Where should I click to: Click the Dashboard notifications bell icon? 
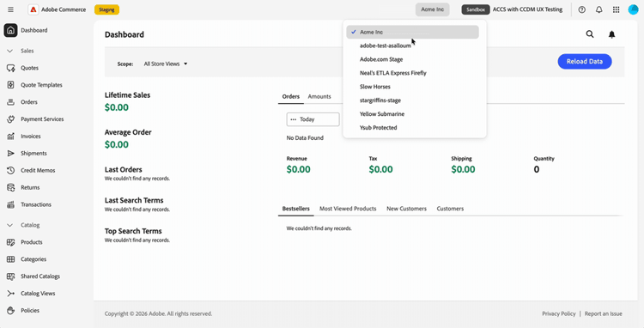point(611,34)
